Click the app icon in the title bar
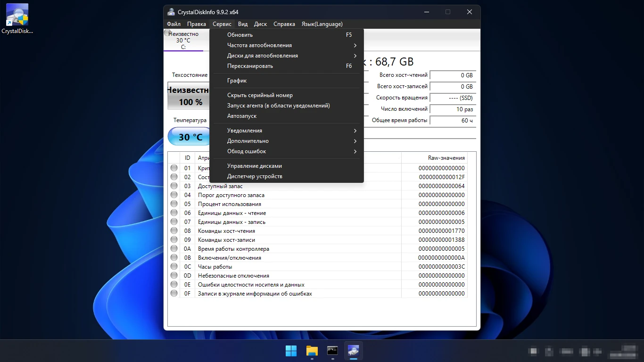This screenshot has width=644, height=362. [171, 12]
